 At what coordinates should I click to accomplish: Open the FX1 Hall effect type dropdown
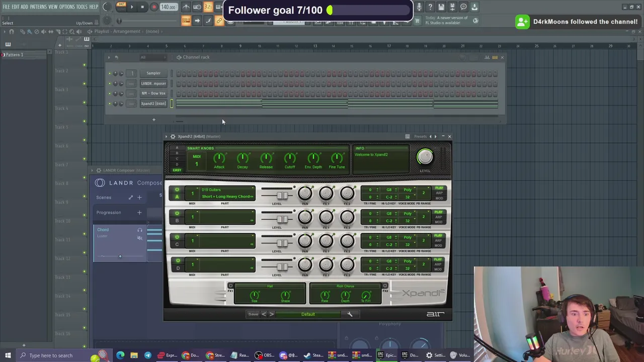(270, 286)
